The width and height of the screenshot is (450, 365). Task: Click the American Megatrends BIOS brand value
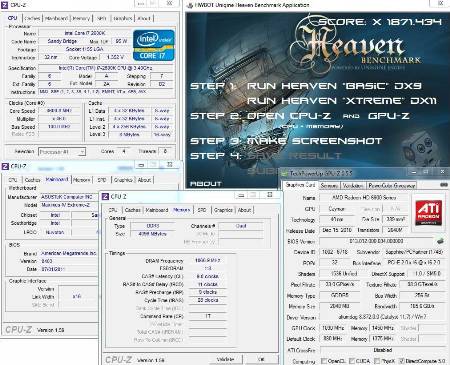tap(69, 253)
